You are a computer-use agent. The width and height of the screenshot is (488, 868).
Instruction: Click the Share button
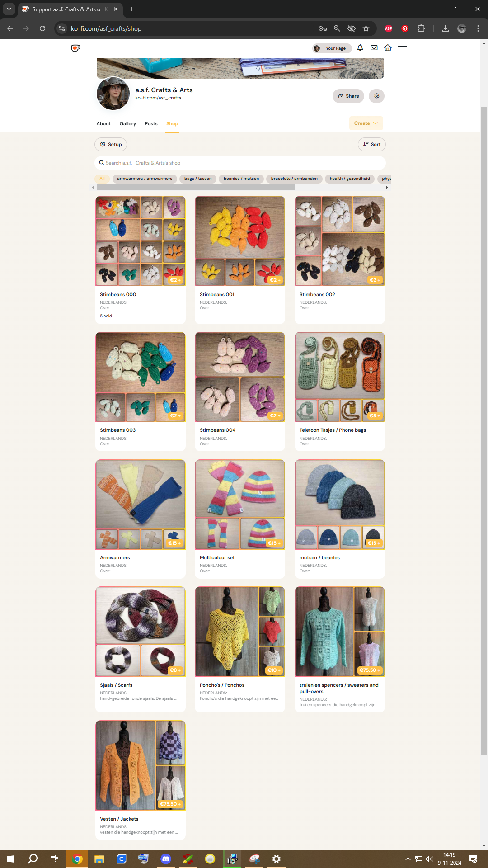click(348, 96)
